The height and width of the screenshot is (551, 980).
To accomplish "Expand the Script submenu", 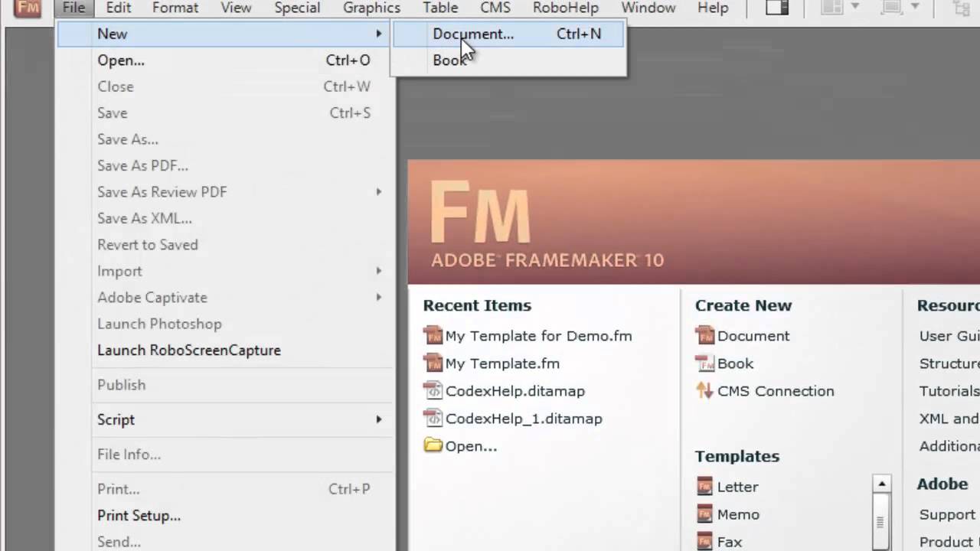I will click(x=378, y=419).
